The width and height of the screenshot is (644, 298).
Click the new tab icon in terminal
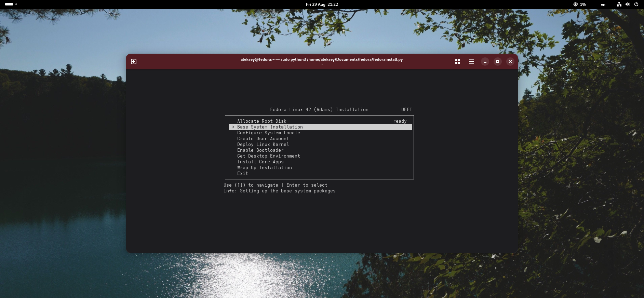[134, 62]
